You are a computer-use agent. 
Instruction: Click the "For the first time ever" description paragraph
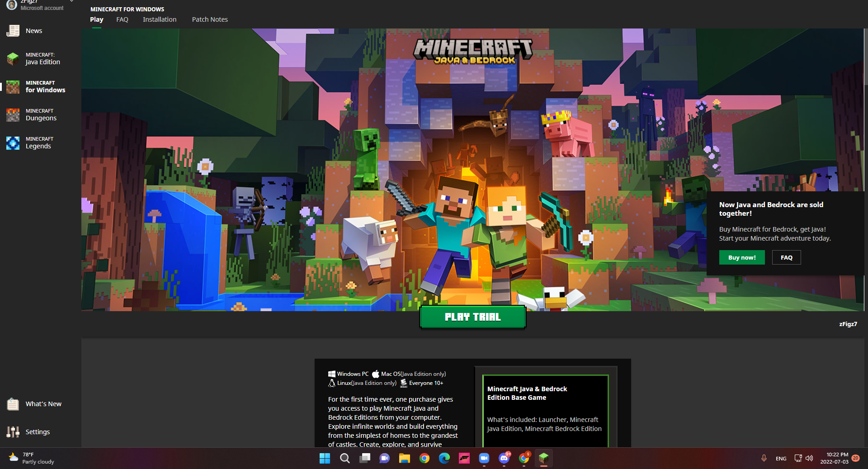coord(393,422)
